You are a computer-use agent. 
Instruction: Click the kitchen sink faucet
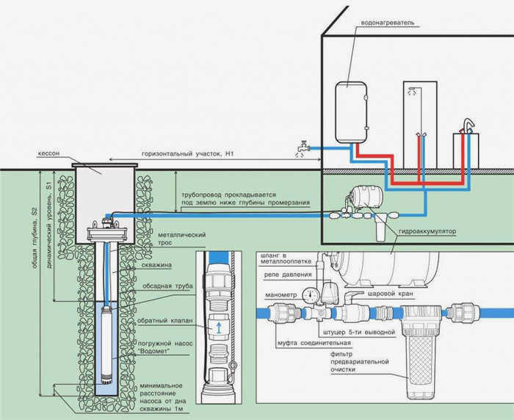click(468, 125)
